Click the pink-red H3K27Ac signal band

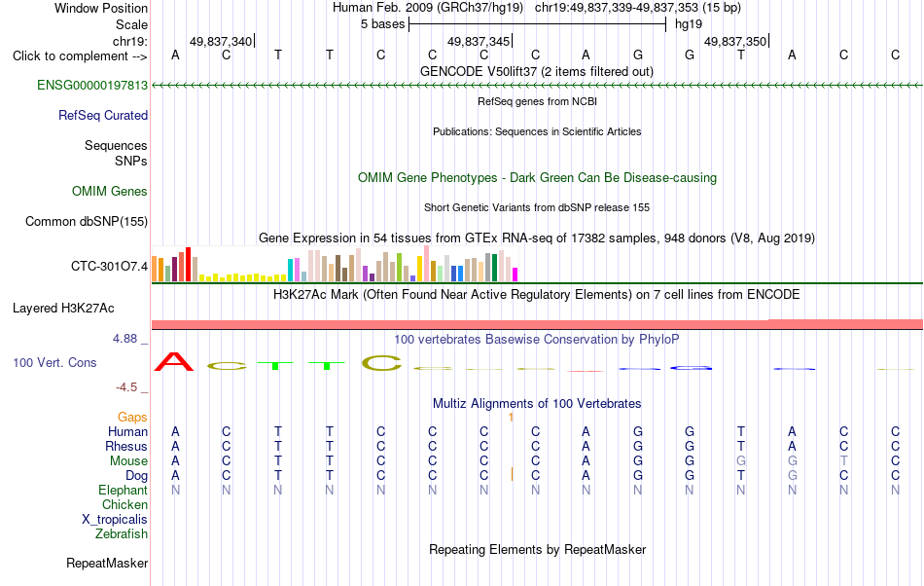click(537, 324)
